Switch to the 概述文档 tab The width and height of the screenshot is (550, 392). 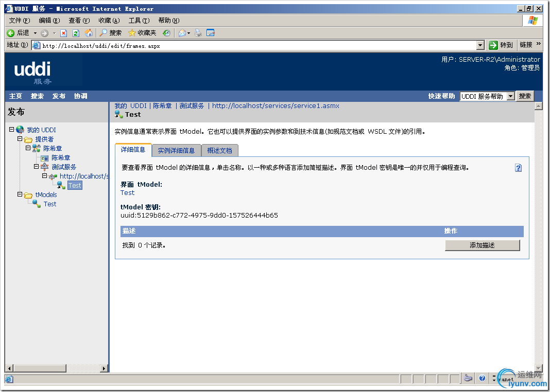(219, 151)
